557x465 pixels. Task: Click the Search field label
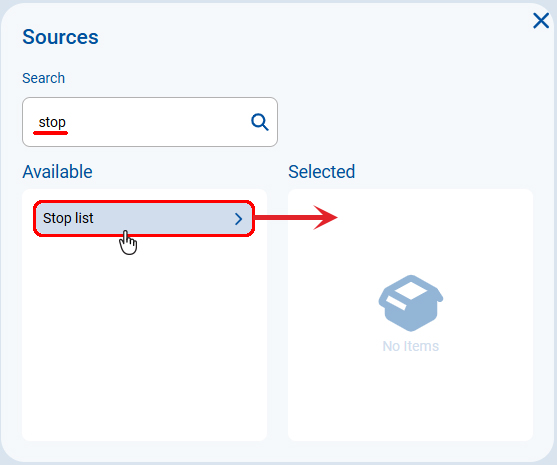click(44, 78)
